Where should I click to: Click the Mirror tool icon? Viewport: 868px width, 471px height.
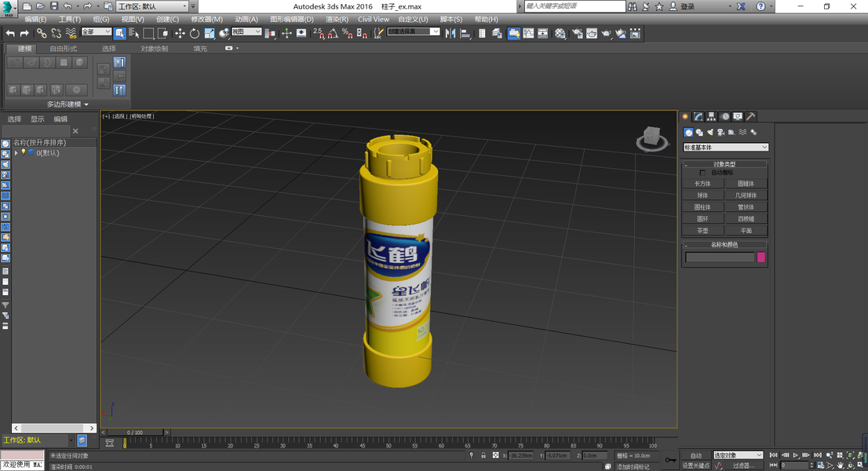click(450, 33)
